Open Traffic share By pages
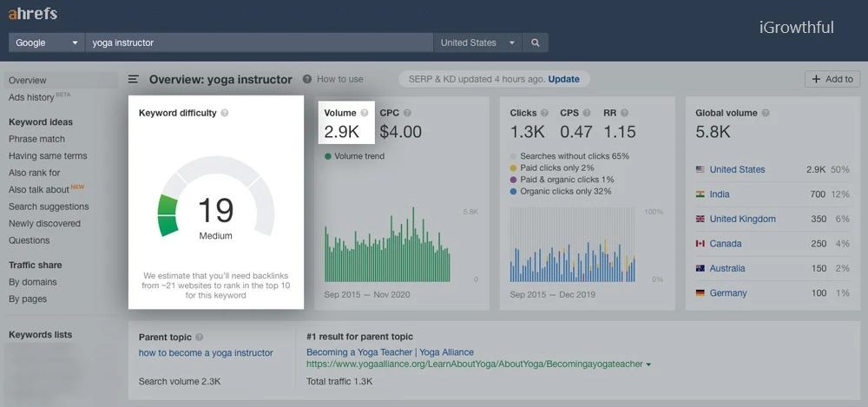868x407 pixels. pos(28,299)
